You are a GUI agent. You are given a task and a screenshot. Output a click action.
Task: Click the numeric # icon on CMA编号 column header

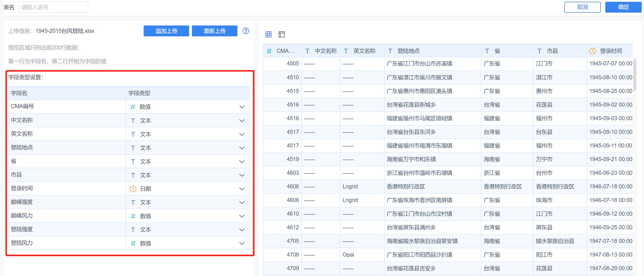(x=269, y=51)
